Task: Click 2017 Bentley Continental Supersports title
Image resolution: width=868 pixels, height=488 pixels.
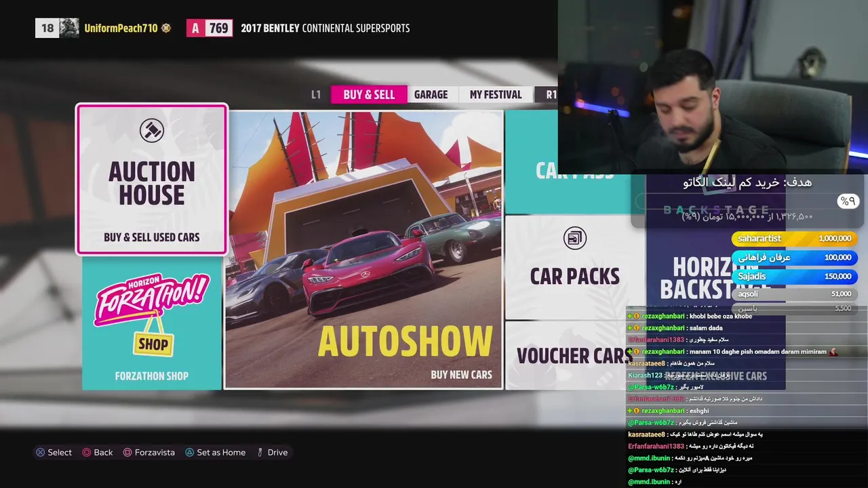Action: point(325,28)
